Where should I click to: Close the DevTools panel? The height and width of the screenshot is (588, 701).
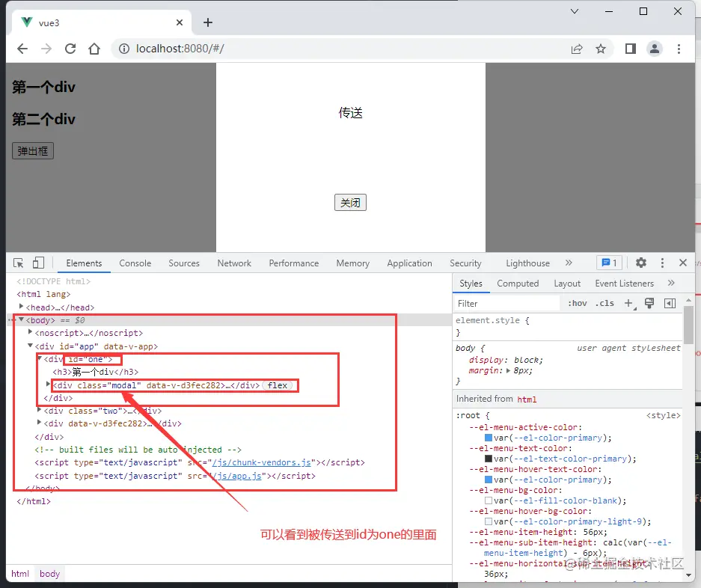coord(682,263)
